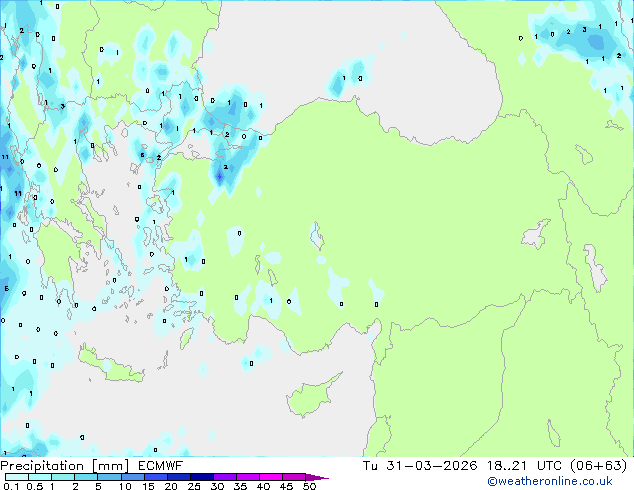Image resolution: width=634 pixels, height=490 pixels.
Task: Click the 0.5–1 mm legend color box
Action: (x=40, y=477)
